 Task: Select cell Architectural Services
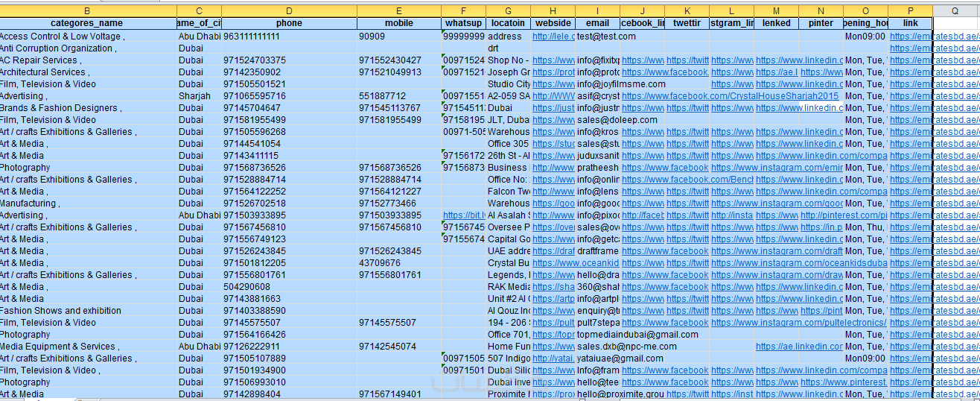point(88,72)
